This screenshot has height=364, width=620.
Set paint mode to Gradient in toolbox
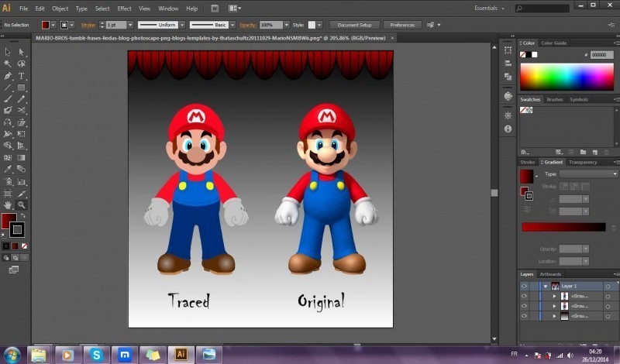15,246
